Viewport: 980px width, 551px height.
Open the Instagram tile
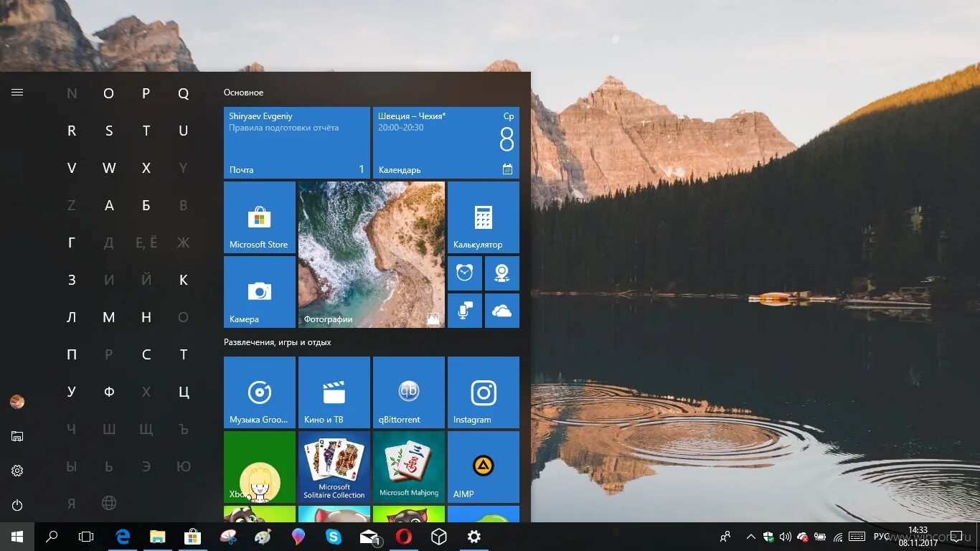(x=483, y=392)
